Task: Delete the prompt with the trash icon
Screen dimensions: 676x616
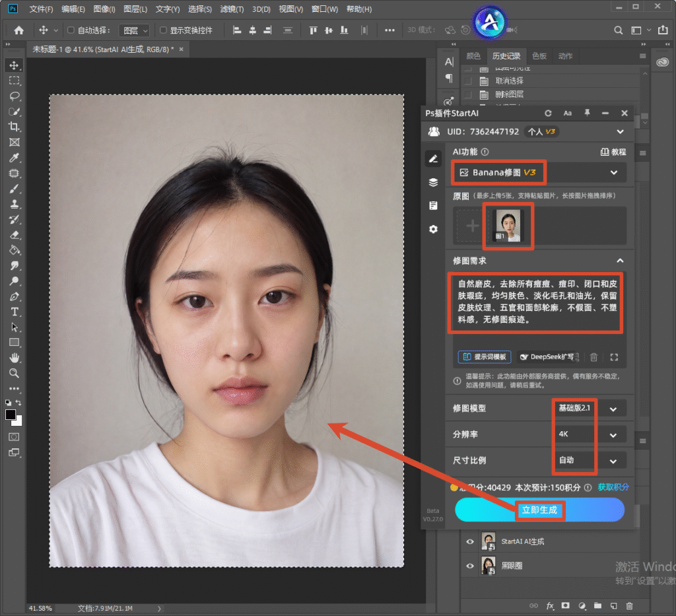Action: pyautogui.click(x=593, y=357)
